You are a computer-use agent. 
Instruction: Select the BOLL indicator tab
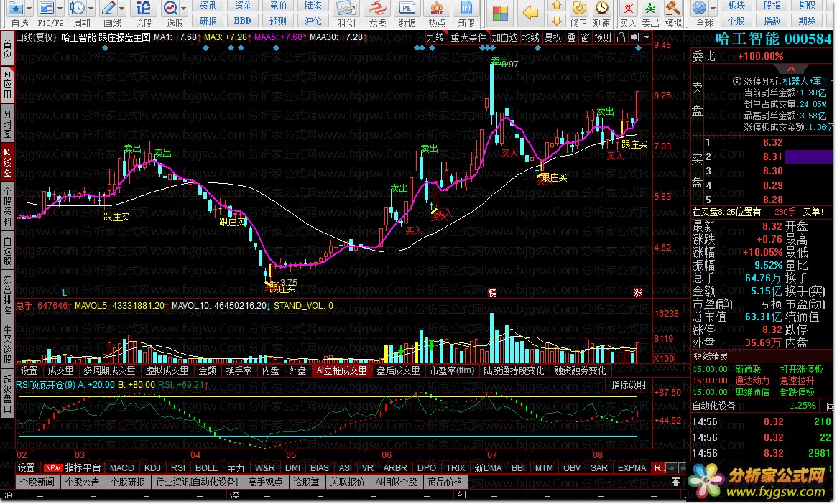point(206,467)
